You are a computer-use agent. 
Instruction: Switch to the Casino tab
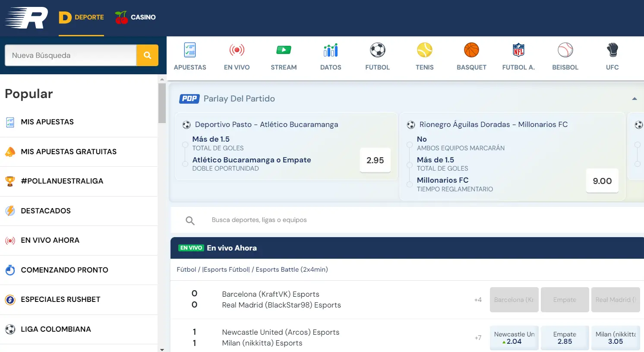tap(136, 17)
